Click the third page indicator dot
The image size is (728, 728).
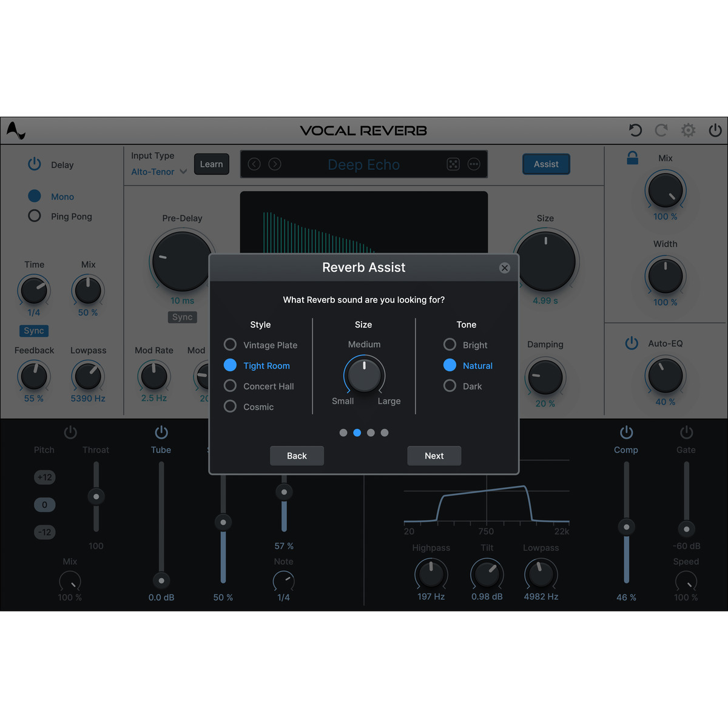[x=371, y=433]
